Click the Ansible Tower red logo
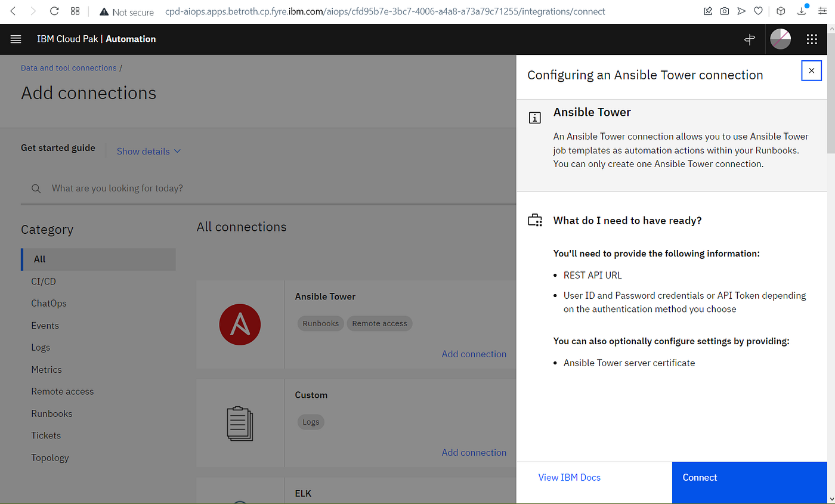The image size is (835, 504). pyautogui.click(x=240, y=324)
